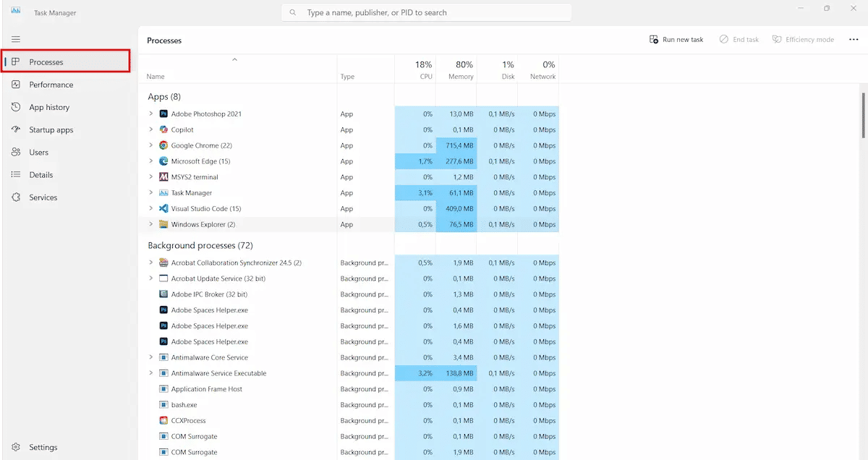Open the Services page

click(67, 197)
